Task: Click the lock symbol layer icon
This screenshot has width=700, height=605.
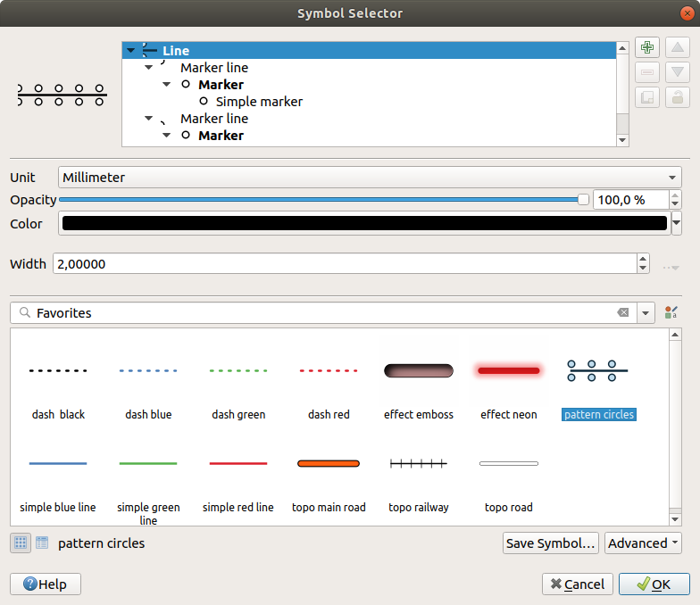Action: pos(678,97)
